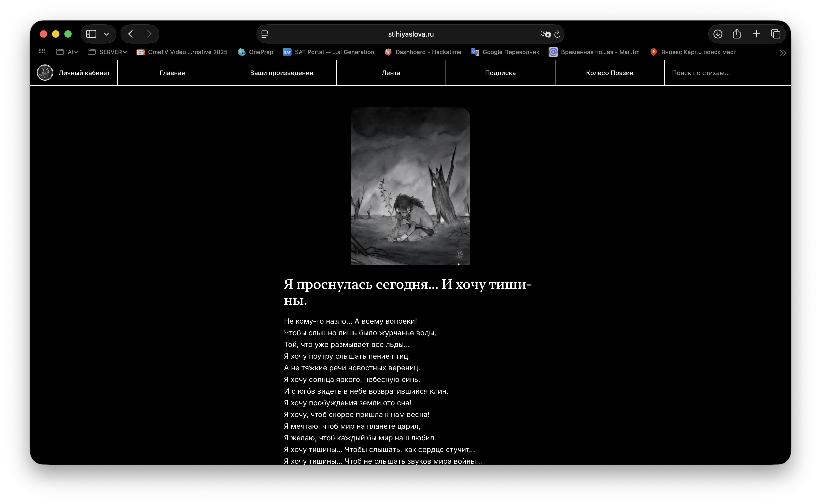
Task: Open the sidebar tab group dropdown arrow
Action: coord(106,34)
